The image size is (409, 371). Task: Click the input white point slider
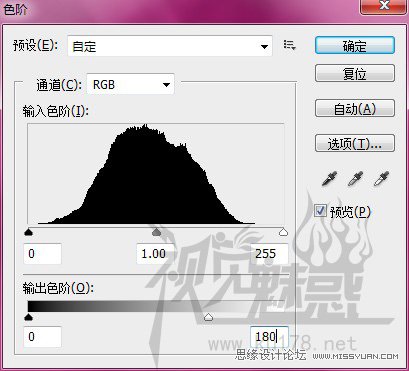click(x=283, y=232)
